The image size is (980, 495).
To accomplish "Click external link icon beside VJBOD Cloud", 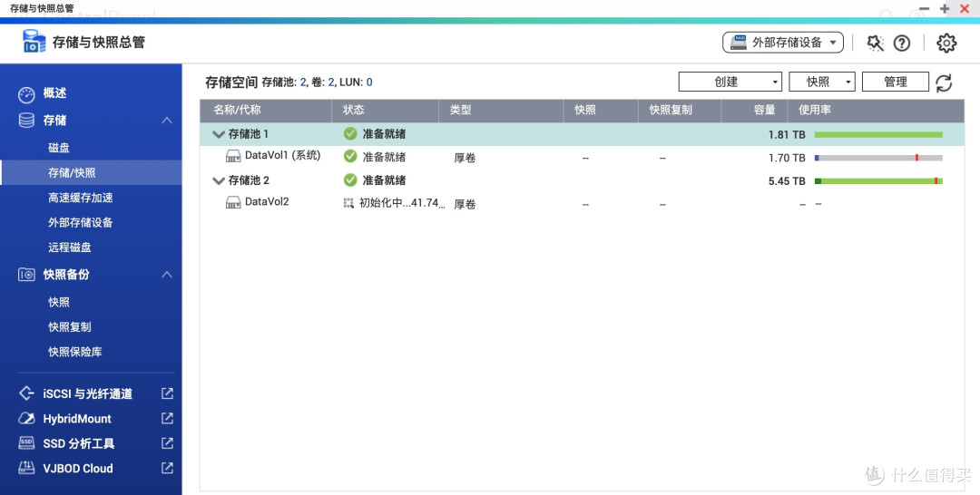I will (x=167, y=469).
